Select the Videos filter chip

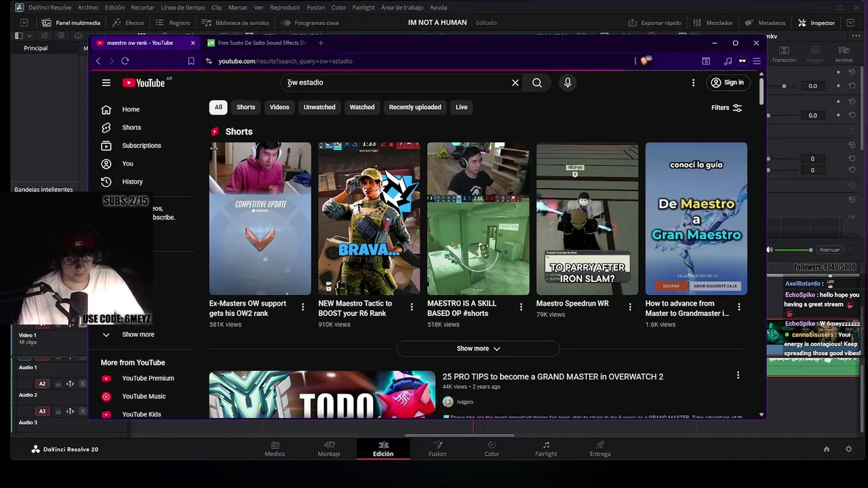[x=279, y=107]
